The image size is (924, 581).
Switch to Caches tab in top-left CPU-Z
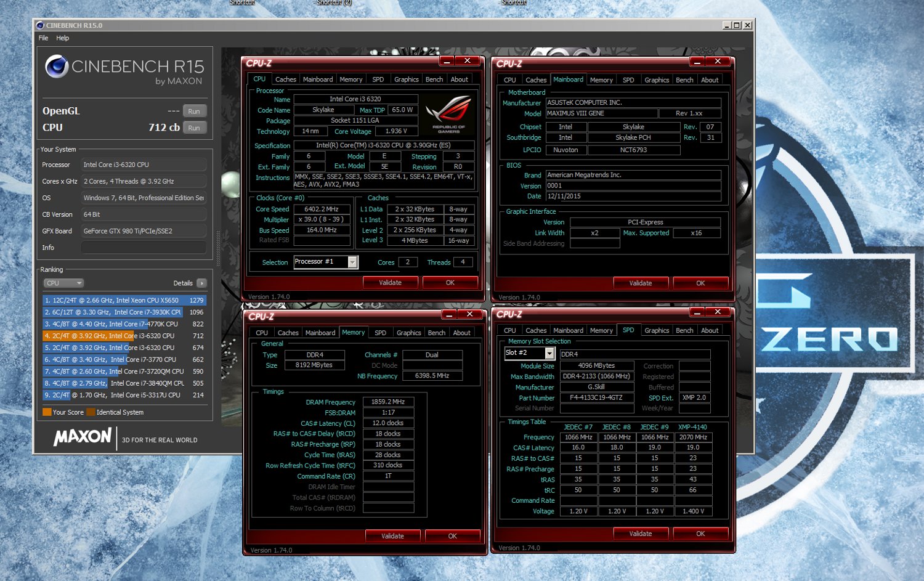tap(285, 79)
